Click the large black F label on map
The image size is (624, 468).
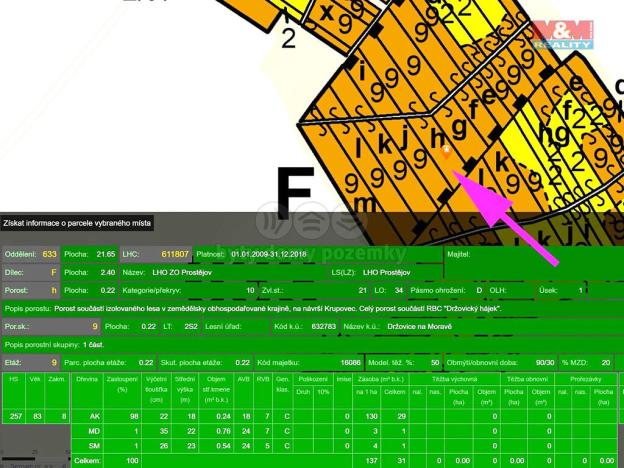[295, 193]
